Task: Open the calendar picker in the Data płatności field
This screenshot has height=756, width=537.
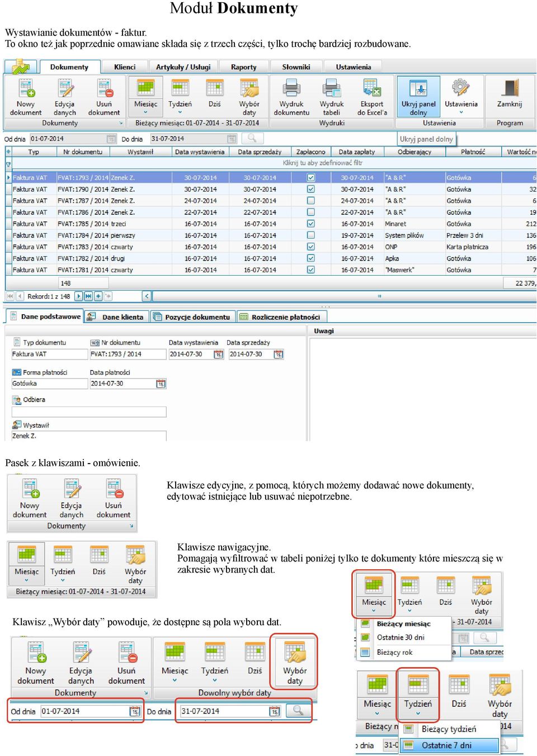Action: [161, 384]
